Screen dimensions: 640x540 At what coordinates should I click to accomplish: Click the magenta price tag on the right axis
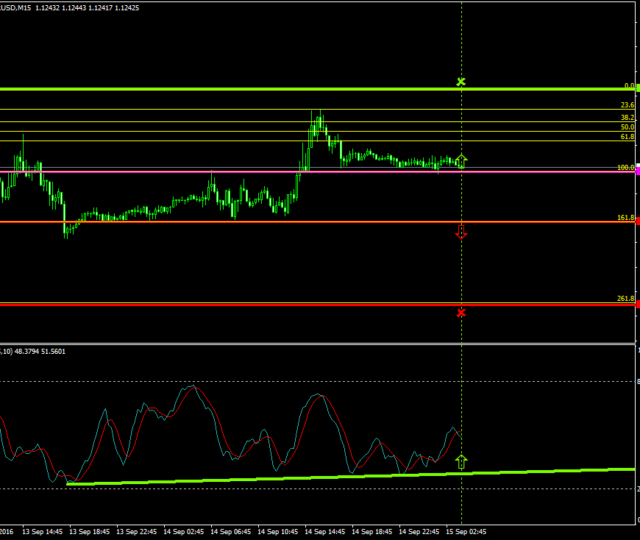coord(636,171)
